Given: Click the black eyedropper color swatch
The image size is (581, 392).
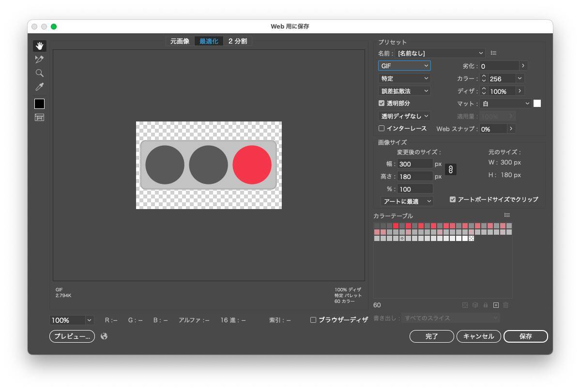Looking at the screenshot, I should click(x=40, y=104).
